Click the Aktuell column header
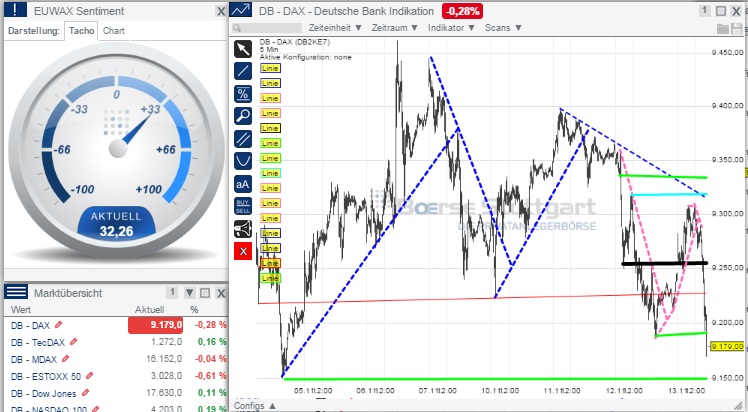 click(149, 310)
